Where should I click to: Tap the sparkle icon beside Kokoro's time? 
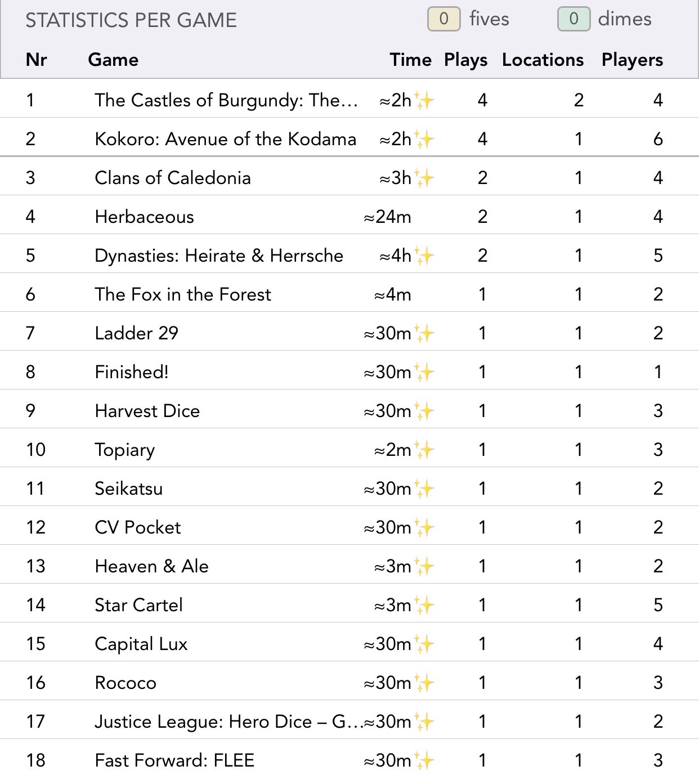click(424, 140)
